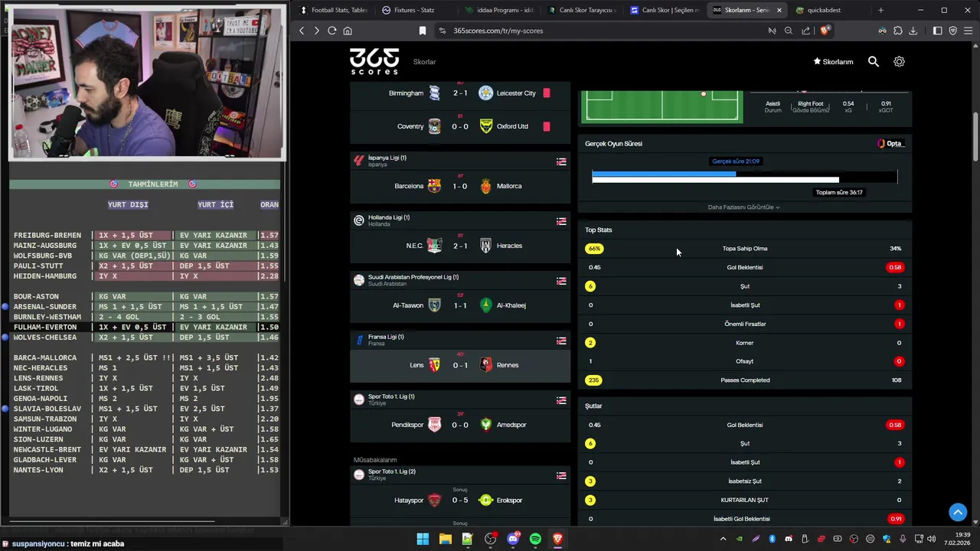Open the Hatayspor vs Erokspor match
This screenshot has height=551, width=980.
[460, 500]
